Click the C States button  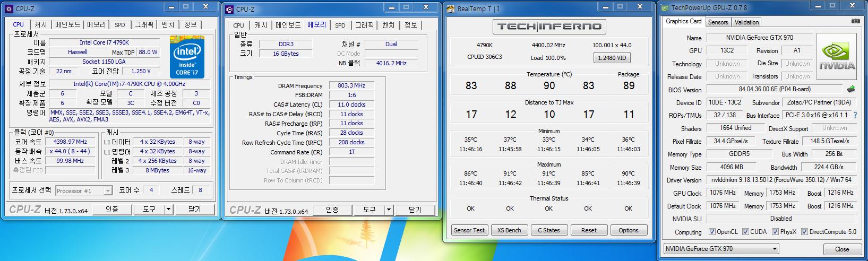point(549,230)
